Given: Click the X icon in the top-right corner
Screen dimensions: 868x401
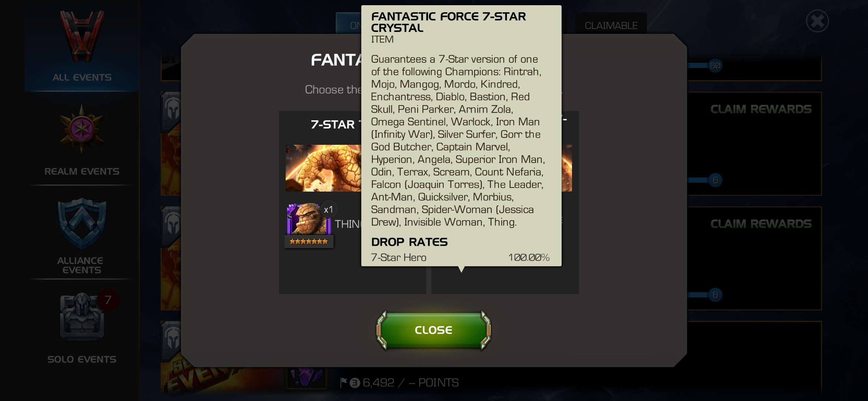Looking at the screenshot, I should coord(817,21).
